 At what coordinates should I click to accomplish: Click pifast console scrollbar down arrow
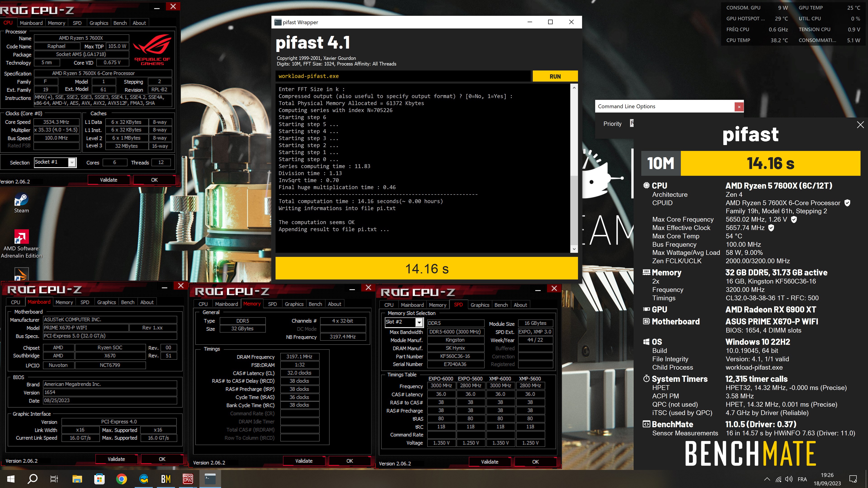(574, 249)
